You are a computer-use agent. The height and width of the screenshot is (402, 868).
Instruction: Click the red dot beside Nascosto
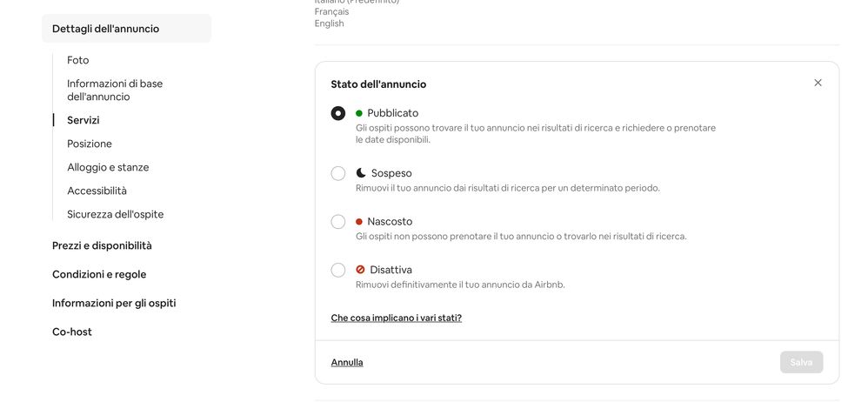[359, 222]
